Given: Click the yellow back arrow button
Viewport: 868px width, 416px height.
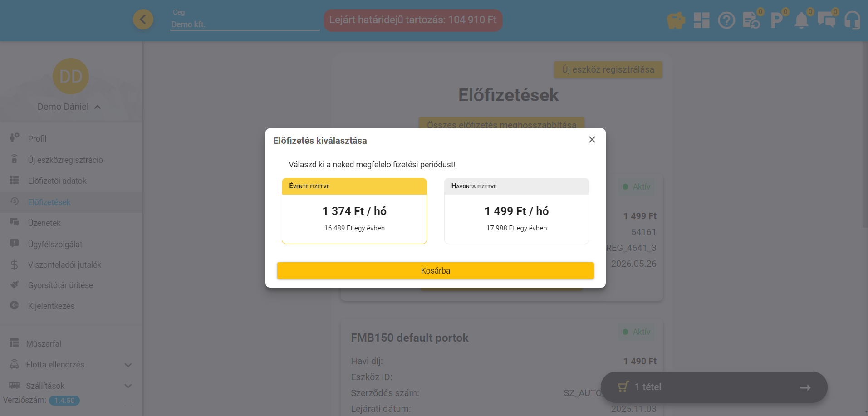Looking at the screenshot, I should pos(143,20).
